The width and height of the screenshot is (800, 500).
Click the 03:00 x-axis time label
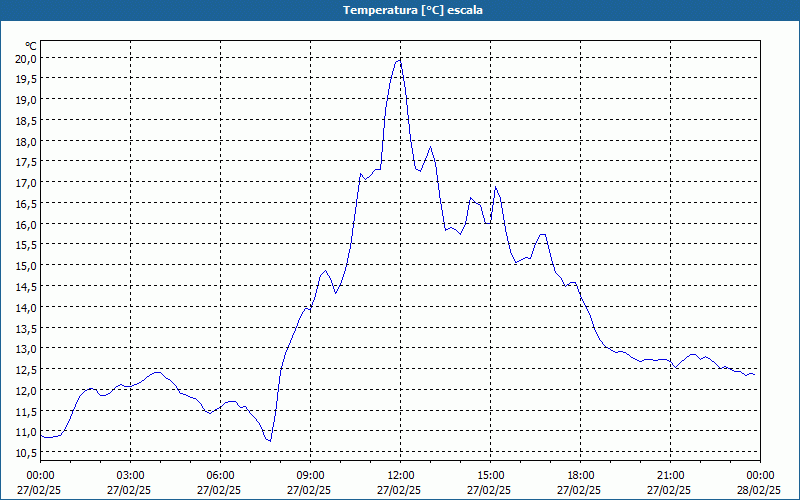pos(130,476)
